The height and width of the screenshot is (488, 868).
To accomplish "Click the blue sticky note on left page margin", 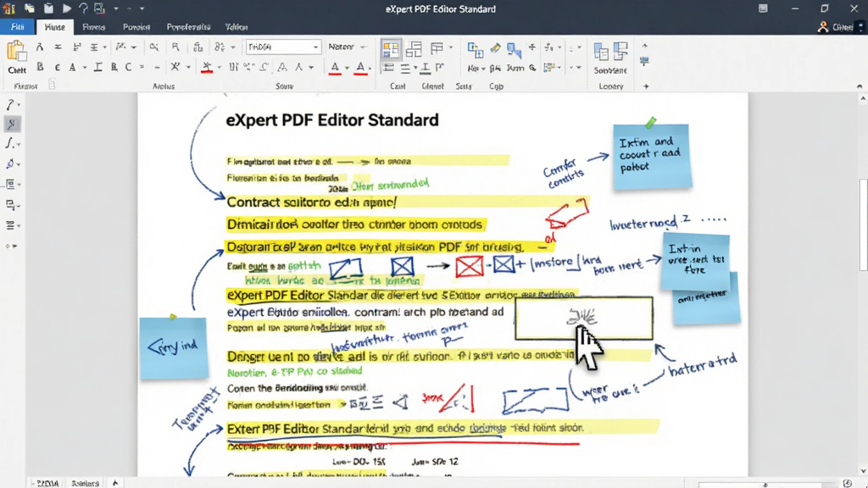I will pos(174,347).
